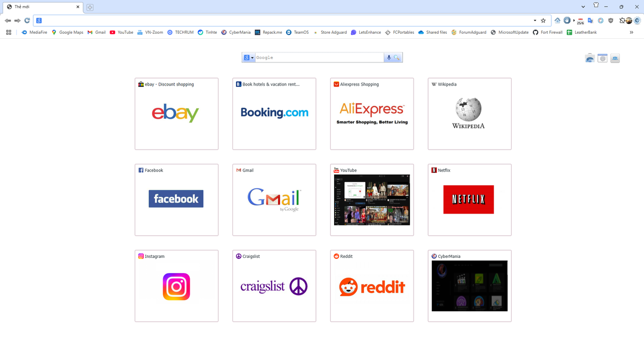Open the Shared files bookmark
644x346 pixels.
click(x=432, y=32)
